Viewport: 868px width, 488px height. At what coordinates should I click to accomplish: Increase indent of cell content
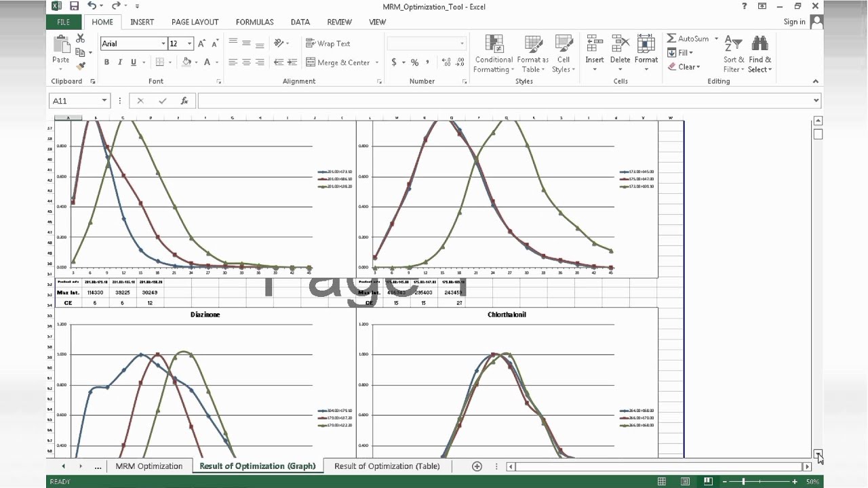click(292, 62)
